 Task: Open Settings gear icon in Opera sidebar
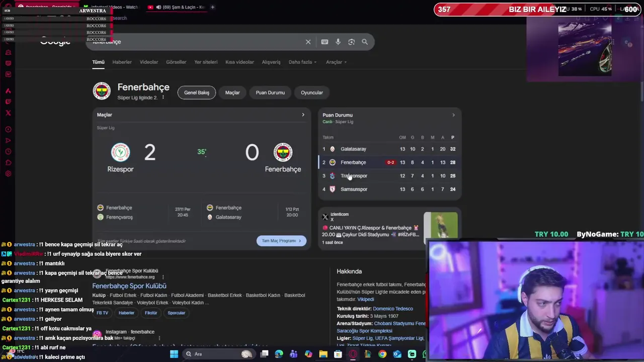8,173
